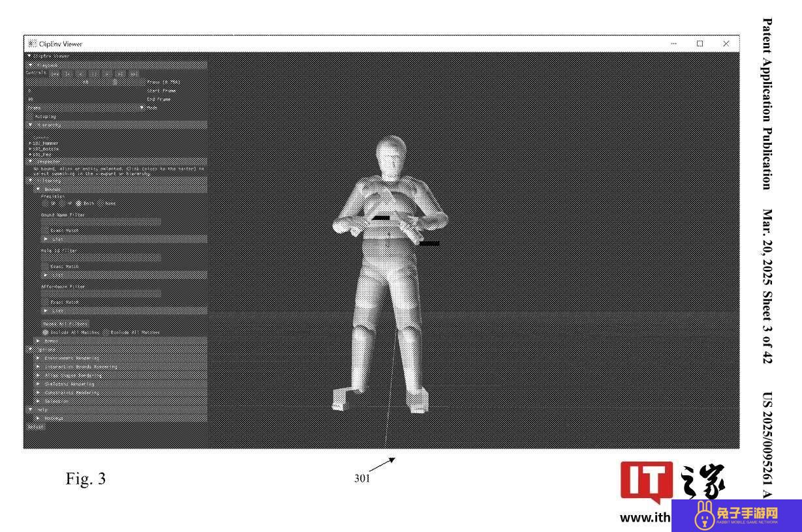Expand Interaction Bounds Rendering options

click(121, 367)
